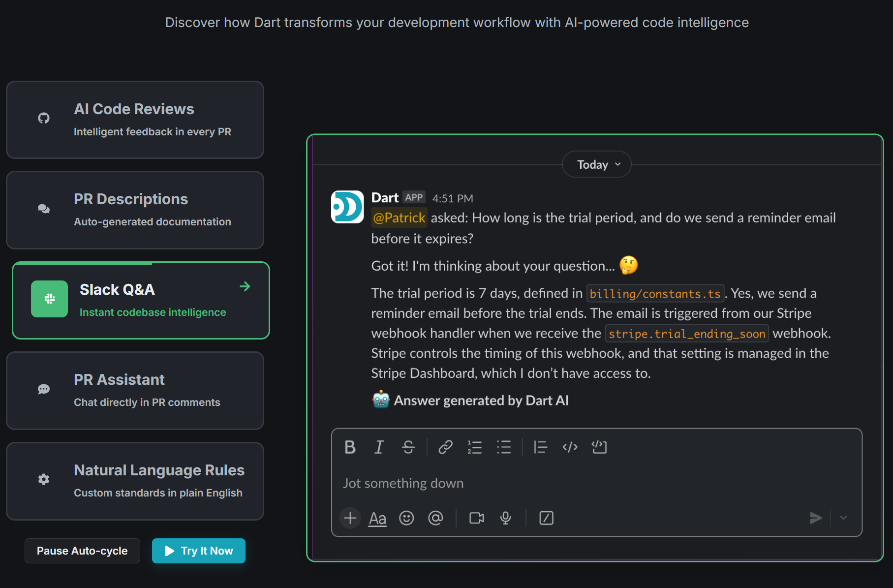Click the @Patrick mention
Screen dimensions: 893x588
point(399,217)
